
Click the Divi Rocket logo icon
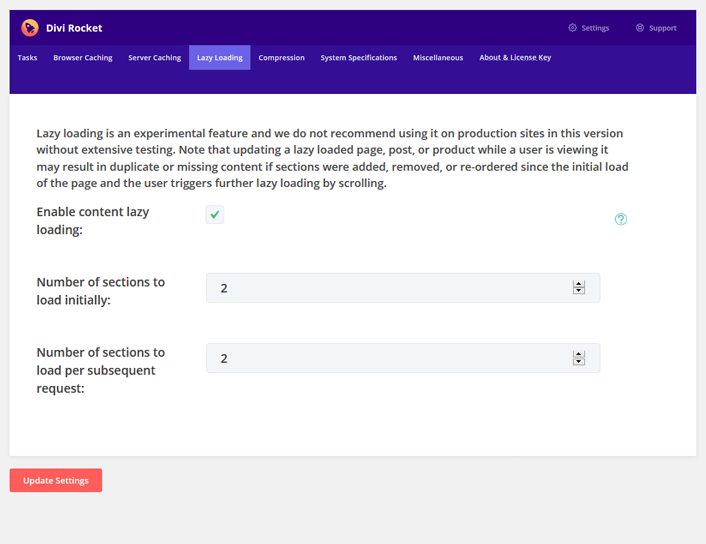click(30, 28)
